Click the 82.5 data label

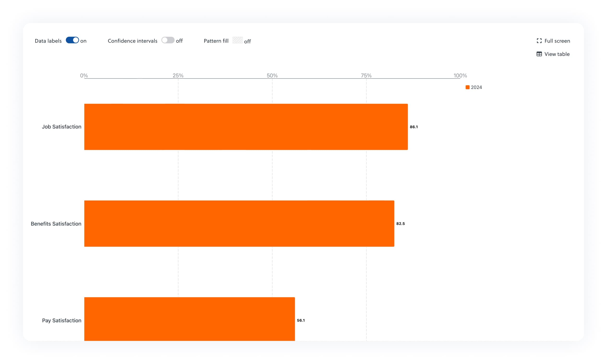(400, 224)
